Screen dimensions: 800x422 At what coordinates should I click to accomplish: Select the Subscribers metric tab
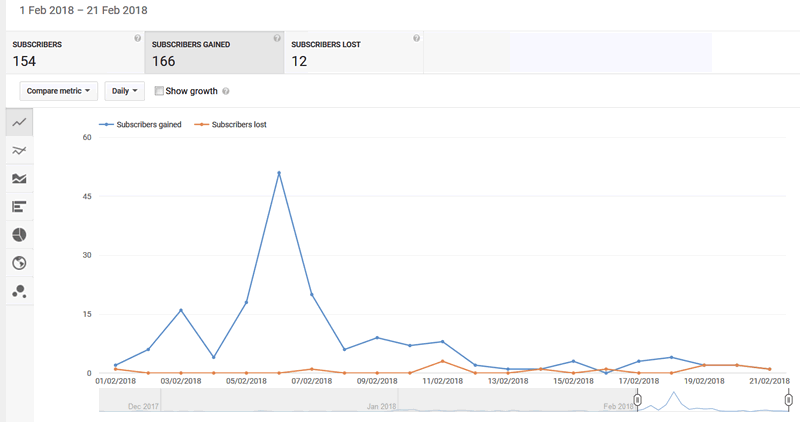tap(72, 53)
